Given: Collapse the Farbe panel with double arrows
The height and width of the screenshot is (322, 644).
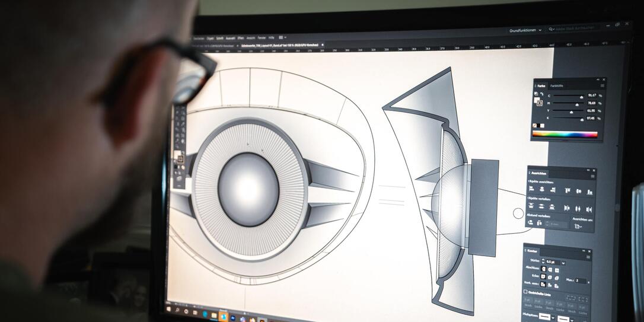Looking at the screenshot, I should [598, 79].
